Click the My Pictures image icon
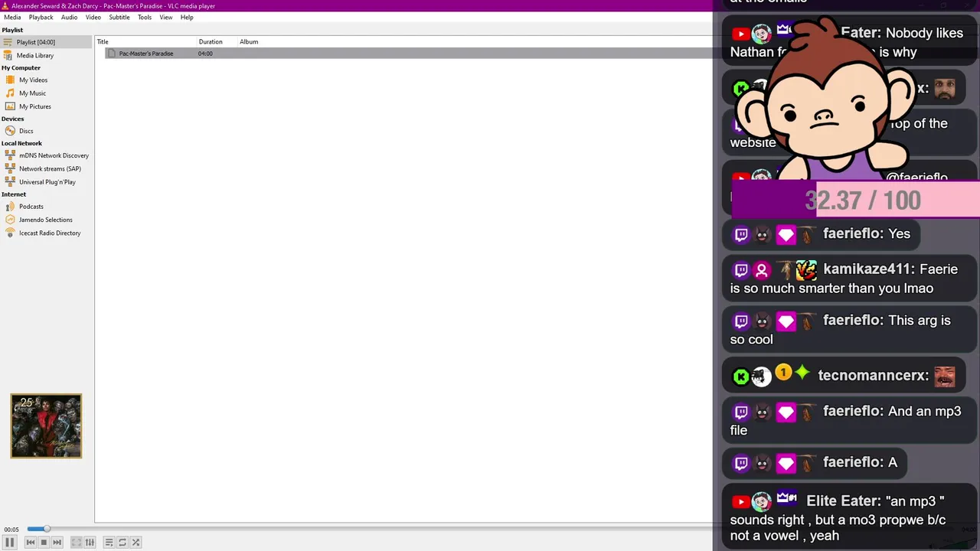 10,106
